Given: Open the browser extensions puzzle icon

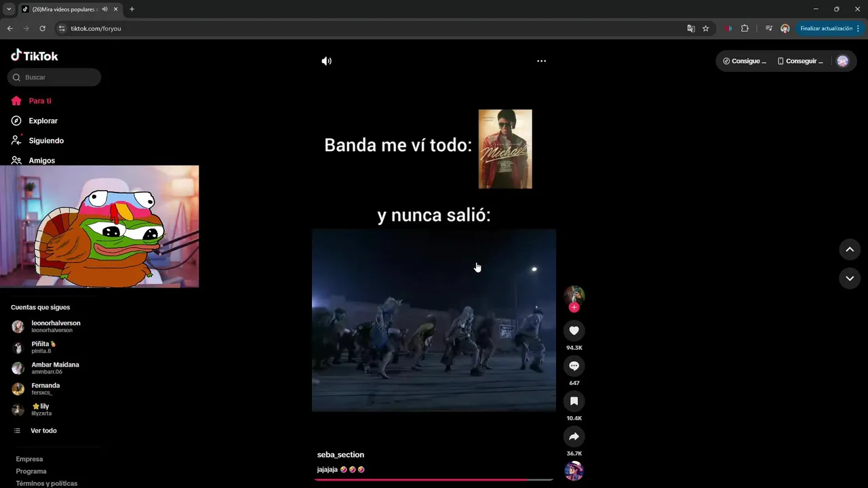Looking at the screenshot, I should (x=745, y=28).
